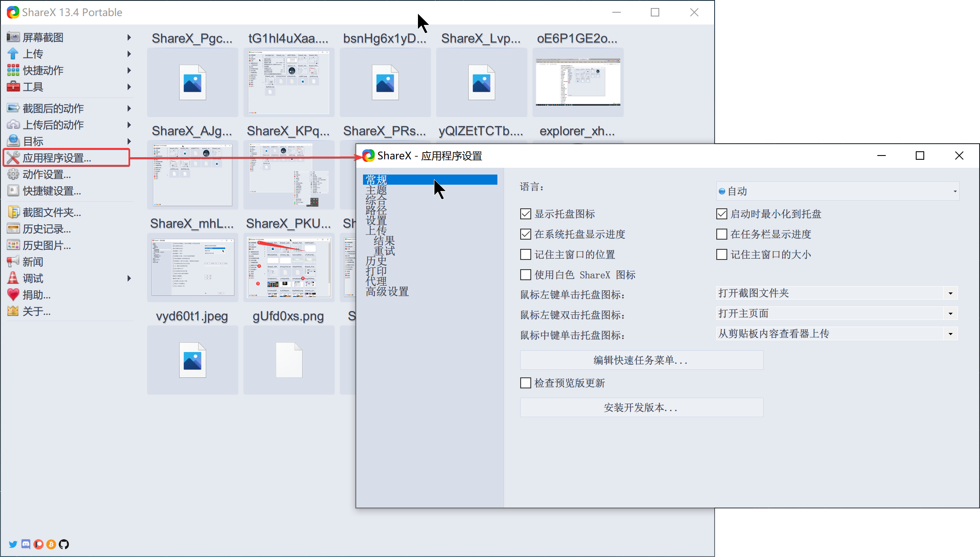Click the 历史图片 icon
Image resolution: width=980 pixels, height=557 pixels.
(x=13, y=245)
